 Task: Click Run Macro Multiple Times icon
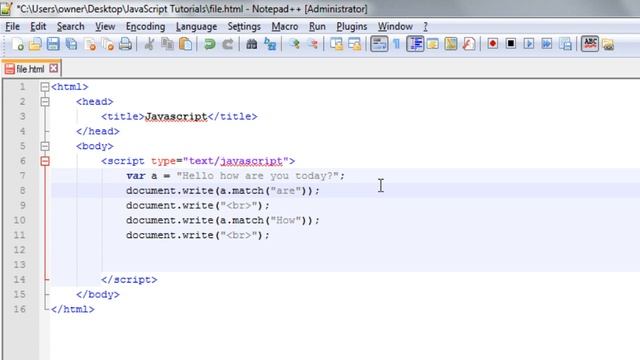click(547, 44)
